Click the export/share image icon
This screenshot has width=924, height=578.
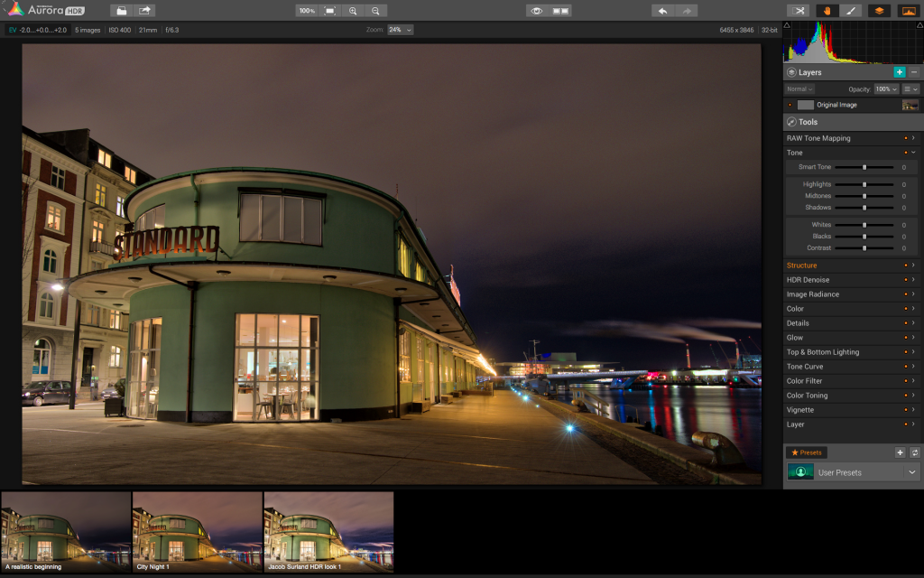point(144,11)
